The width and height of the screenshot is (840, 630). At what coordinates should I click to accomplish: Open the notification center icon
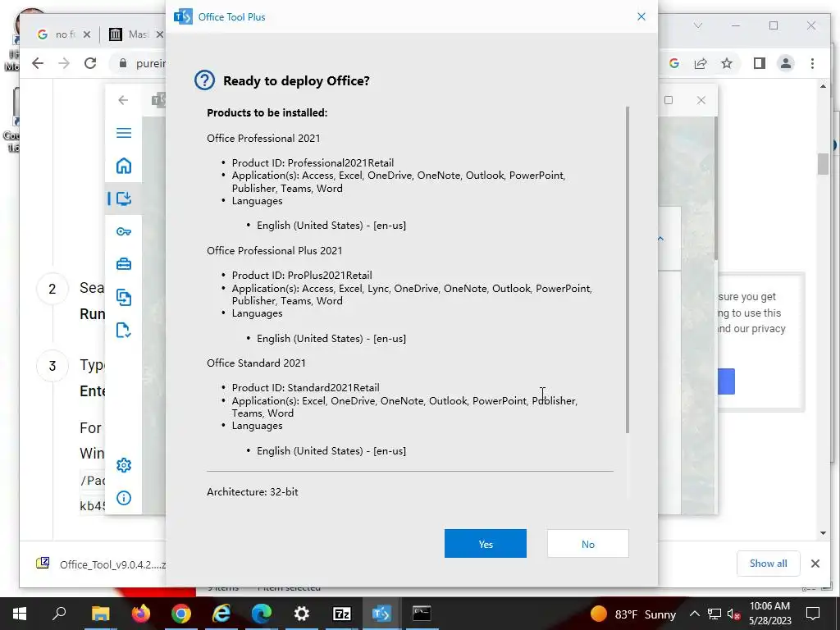tap(813, 614)
